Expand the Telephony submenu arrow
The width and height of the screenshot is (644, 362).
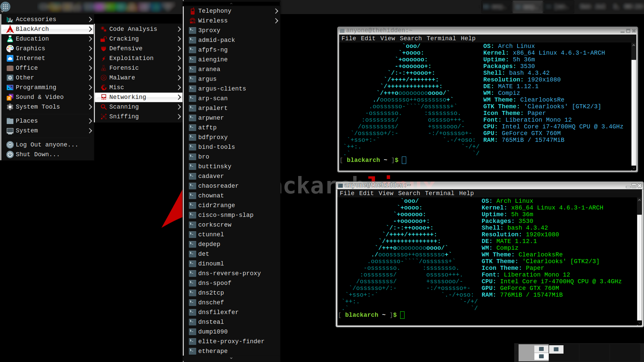(276, 11)
